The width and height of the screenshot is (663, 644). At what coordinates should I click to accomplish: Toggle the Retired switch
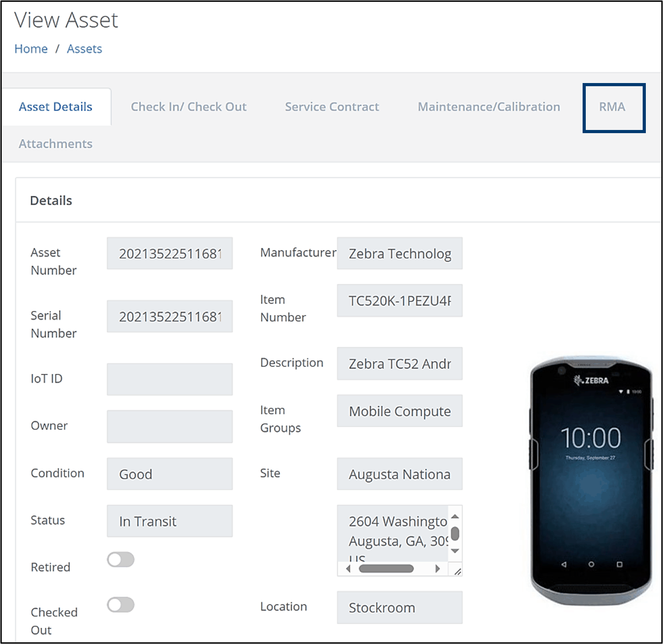tap(121, 560)
